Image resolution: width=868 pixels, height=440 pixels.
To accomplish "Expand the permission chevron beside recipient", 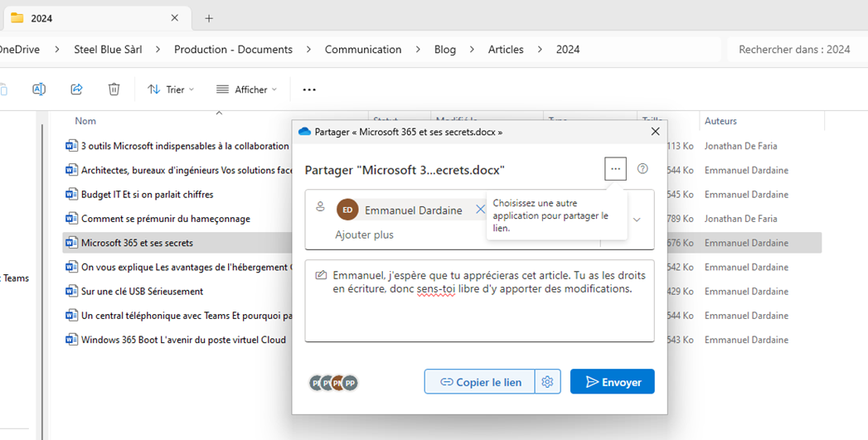I will point(637,220).
